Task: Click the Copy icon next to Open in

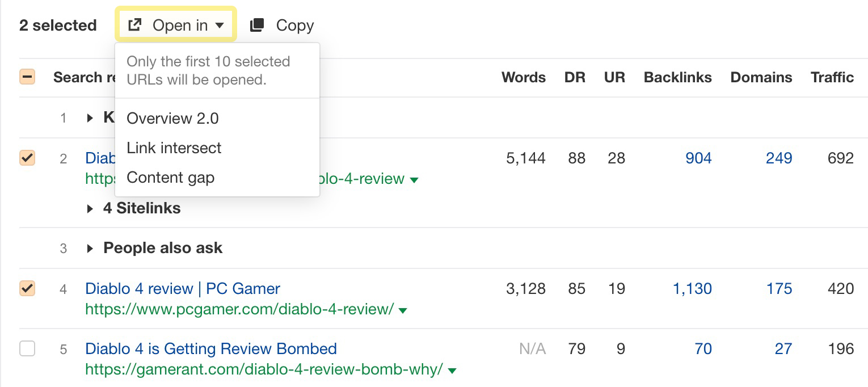Action: pyautogui.click(x=256, y=24)
